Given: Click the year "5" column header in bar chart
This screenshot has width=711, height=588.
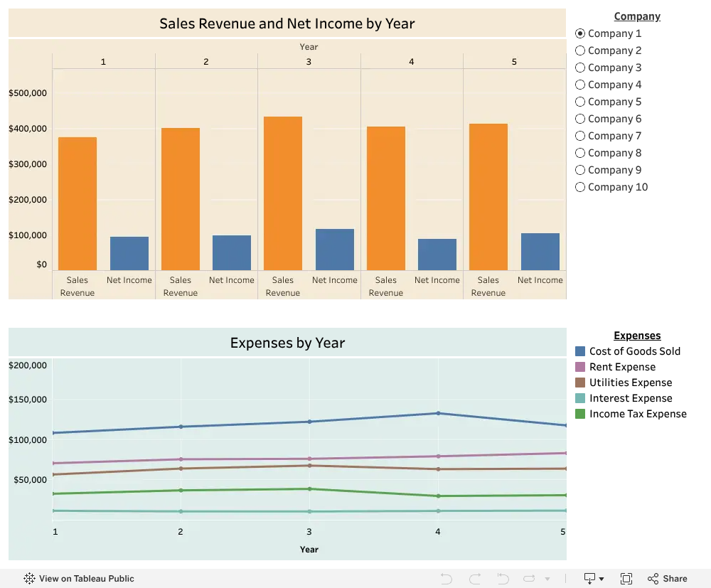Looking at the screenshot, I should point(514,62).
